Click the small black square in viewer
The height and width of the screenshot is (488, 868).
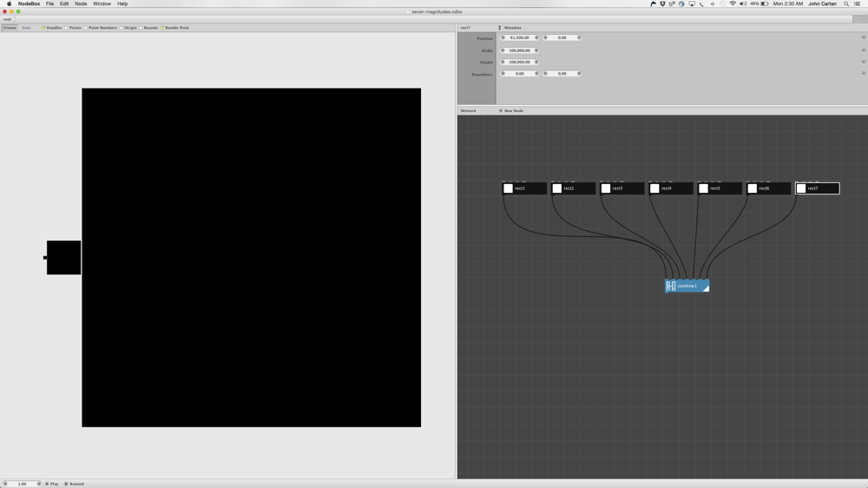(63, 258)
